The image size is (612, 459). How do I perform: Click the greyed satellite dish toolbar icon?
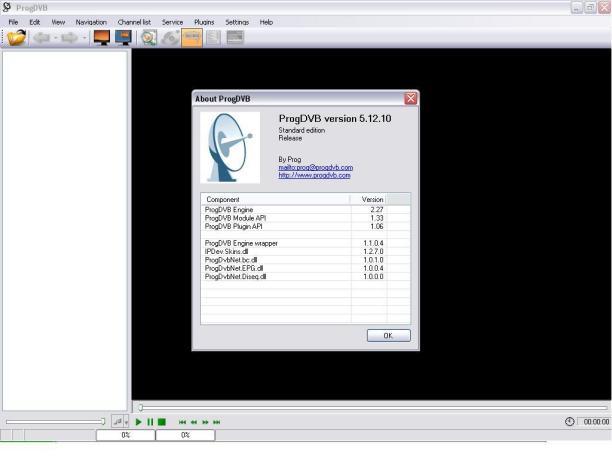click(171, 38)
